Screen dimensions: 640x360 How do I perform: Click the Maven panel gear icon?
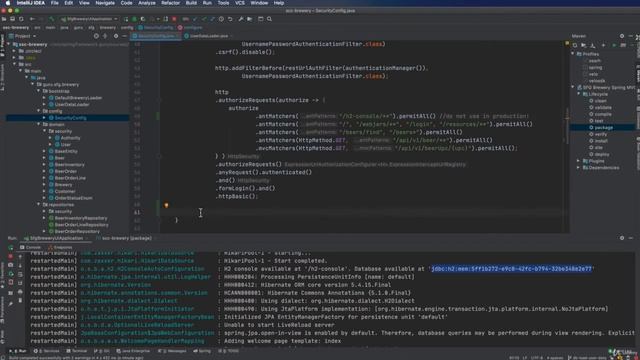tap(622, 36)
